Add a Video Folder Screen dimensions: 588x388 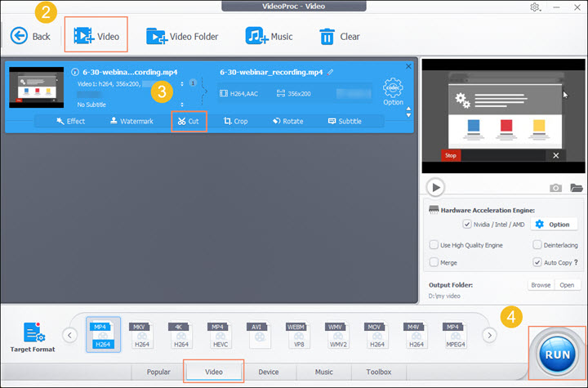click(182, 37)
